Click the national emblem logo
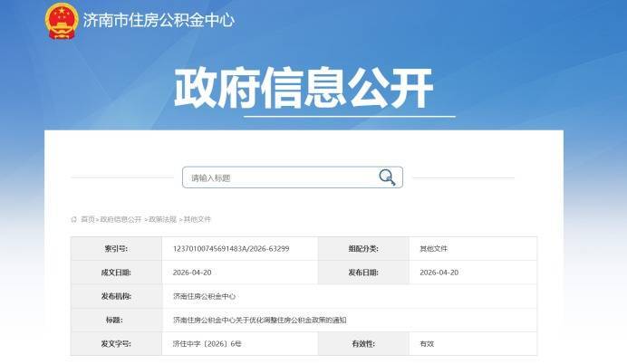 click(62, 20)
